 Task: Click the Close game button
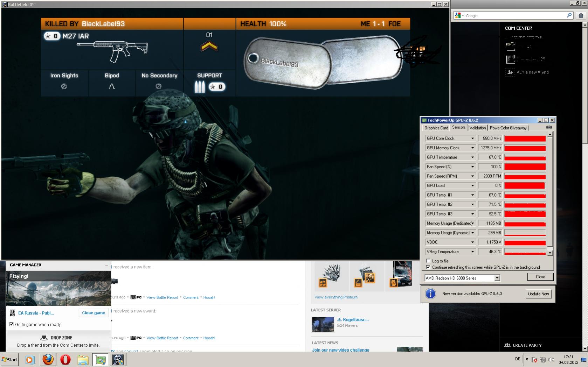point(94,313)
